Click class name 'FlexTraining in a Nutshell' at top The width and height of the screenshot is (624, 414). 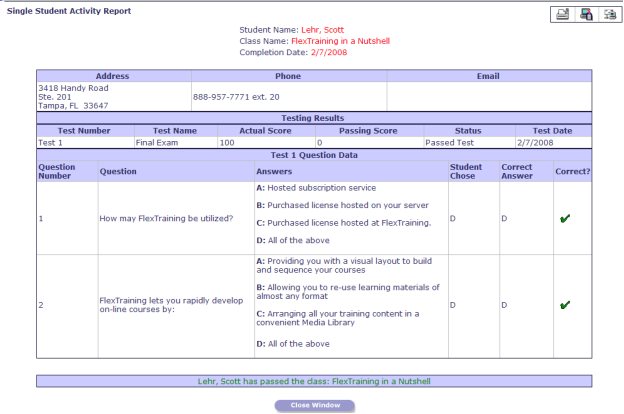[x=340, y=41]
